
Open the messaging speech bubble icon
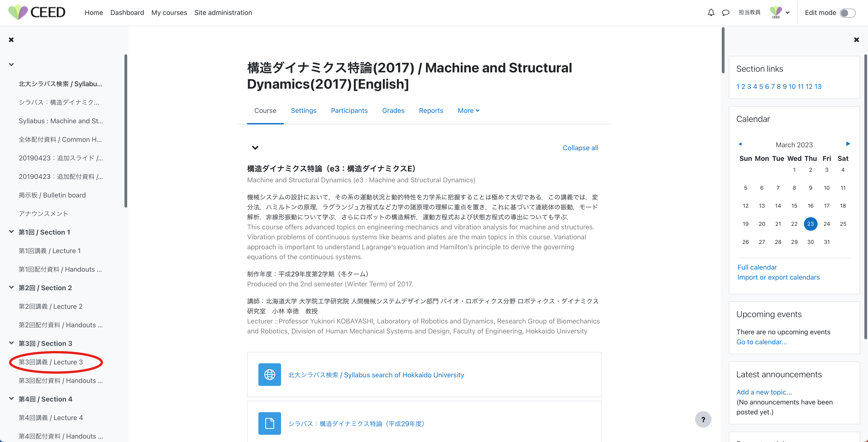725,13
